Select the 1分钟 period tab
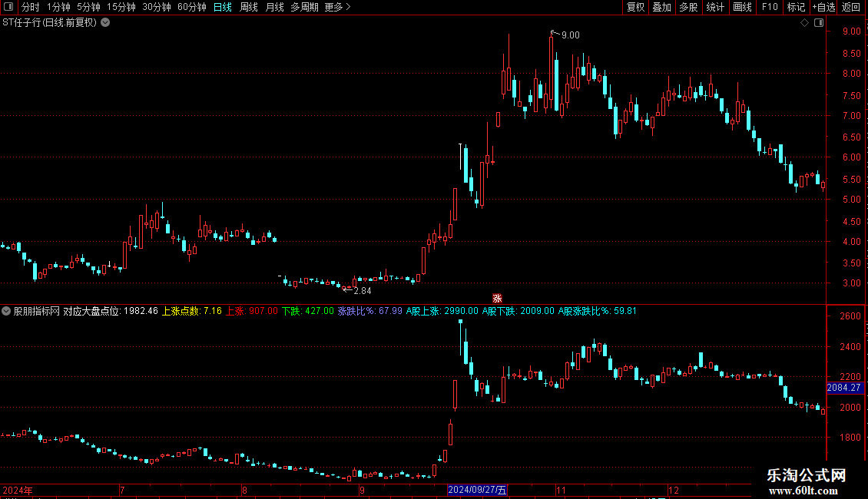This screenshot has height=499, width=868. point(58,7)
